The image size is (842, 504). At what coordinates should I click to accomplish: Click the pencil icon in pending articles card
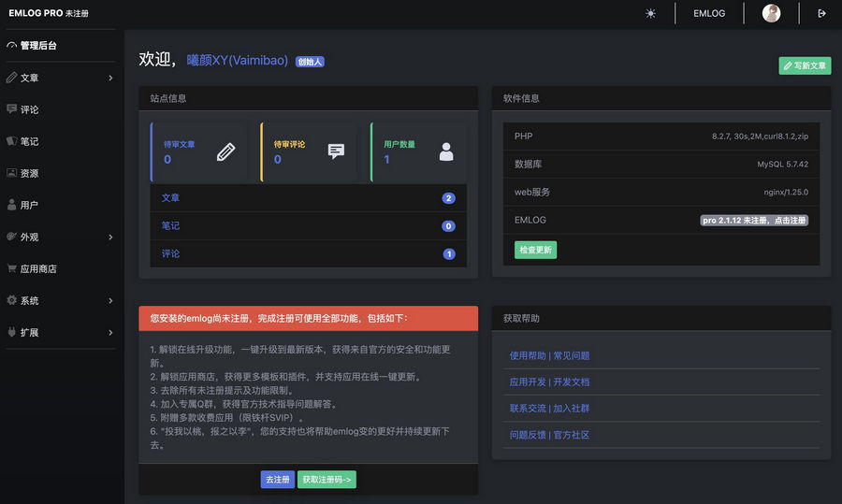[x=225, y=151]
